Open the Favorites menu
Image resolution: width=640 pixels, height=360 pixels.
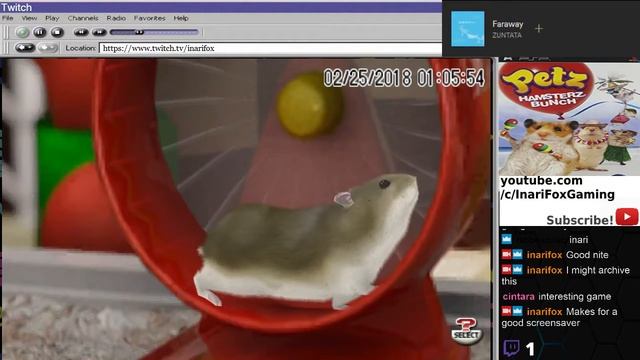pyautogui.click(x=149, y=18)
